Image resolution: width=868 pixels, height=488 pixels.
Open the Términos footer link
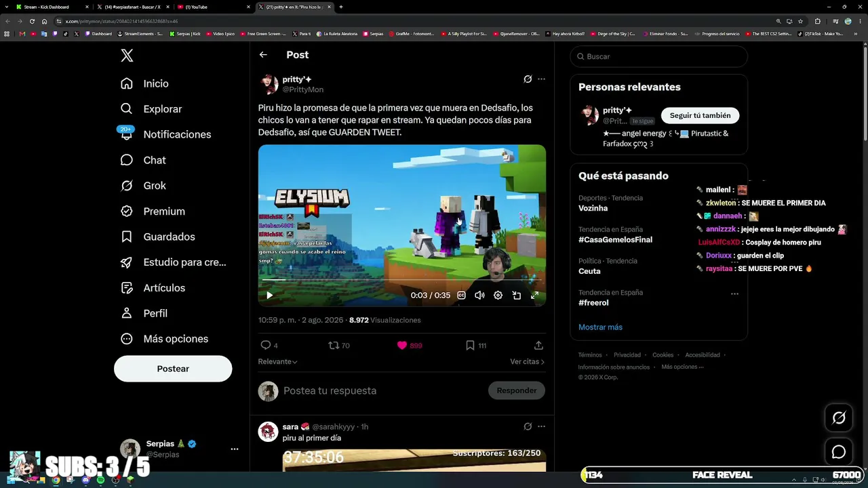pyautogui.click(x=590, y=355)
